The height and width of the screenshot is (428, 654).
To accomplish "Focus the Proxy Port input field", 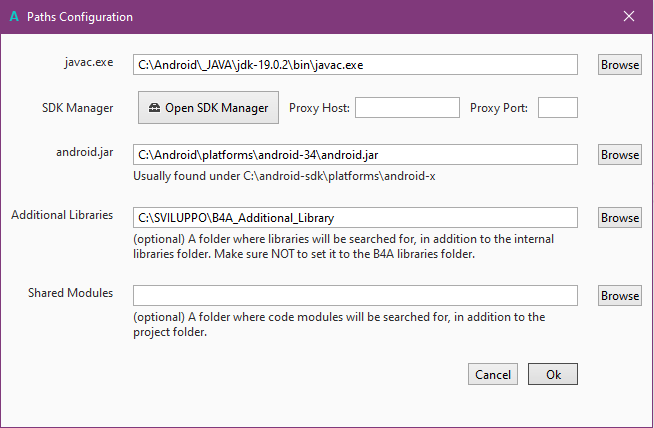I will pos(558,108).
